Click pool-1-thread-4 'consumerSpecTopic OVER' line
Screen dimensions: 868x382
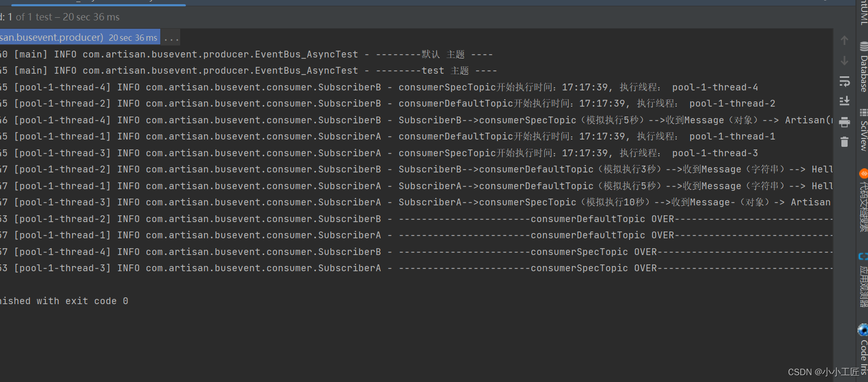(x=416, y=252)
